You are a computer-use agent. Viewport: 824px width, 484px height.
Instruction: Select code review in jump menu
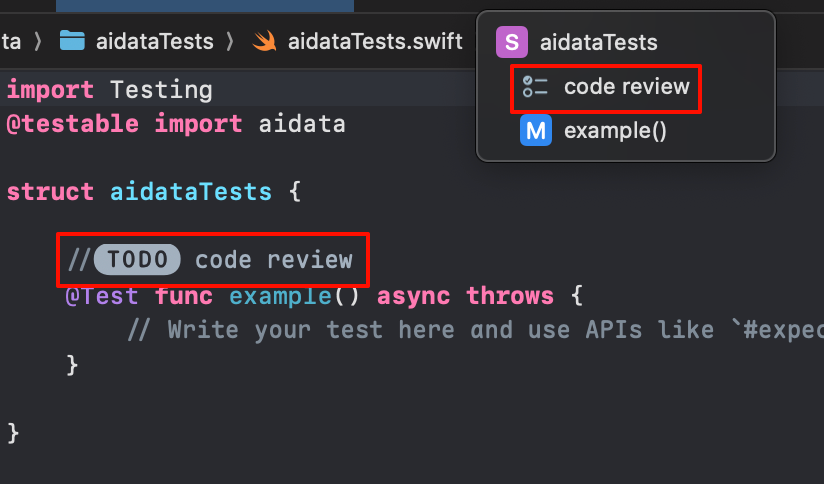click(626, 87)
